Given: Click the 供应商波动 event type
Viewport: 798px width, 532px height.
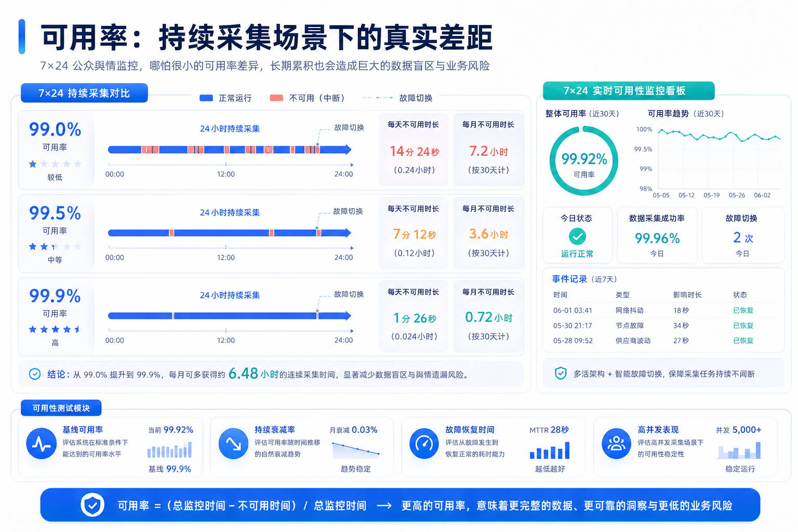Looking at the screenshot, I should coord(633,340).
